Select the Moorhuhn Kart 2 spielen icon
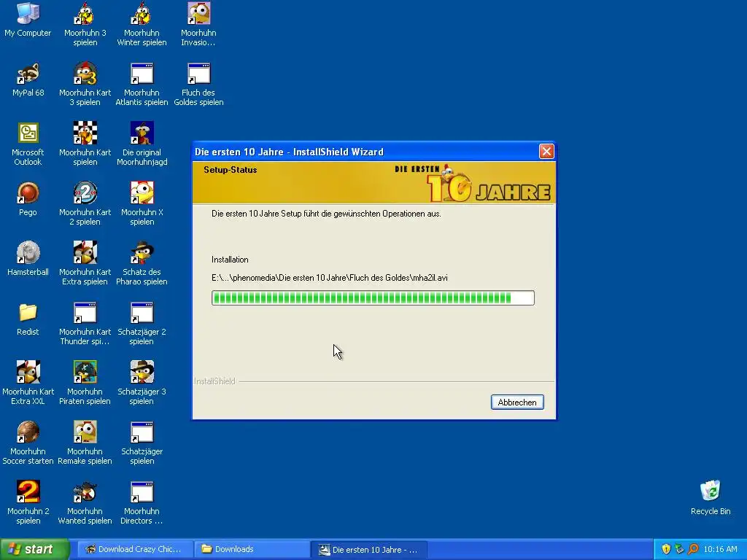 click(x=85, y=204)
